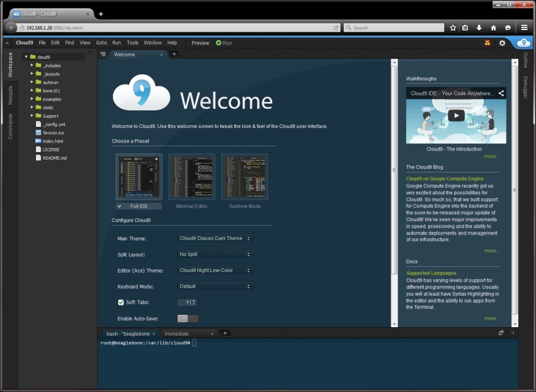536x392 pixels.
Task: Open Cloud9 settings gear icon
Action: tap(502, 43)
